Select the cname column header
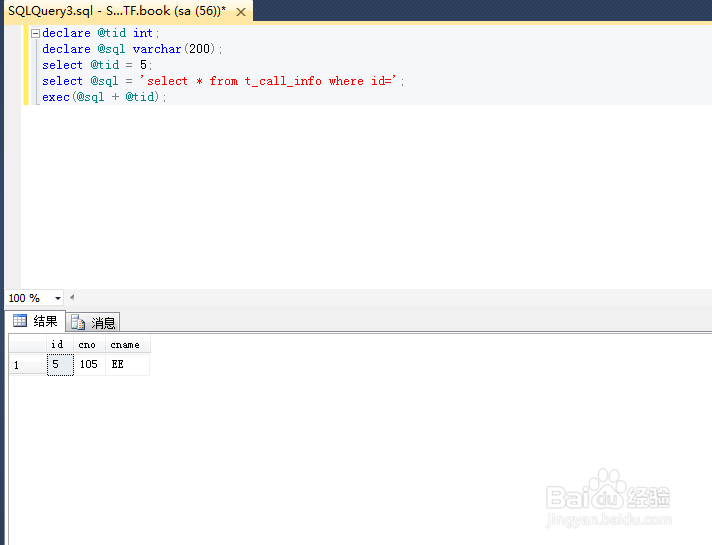Image resolution: width=712 pixels, height=545 pixels. coord(128,345)
